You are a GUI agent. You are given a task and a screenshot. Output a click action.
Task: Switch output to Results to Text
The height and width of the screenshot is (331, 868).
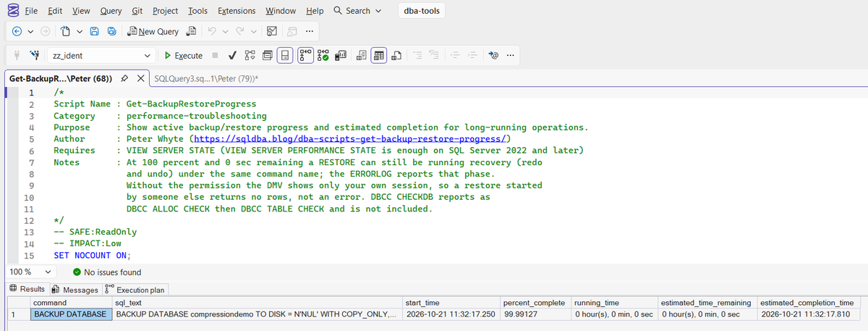(x=360, y=55)
